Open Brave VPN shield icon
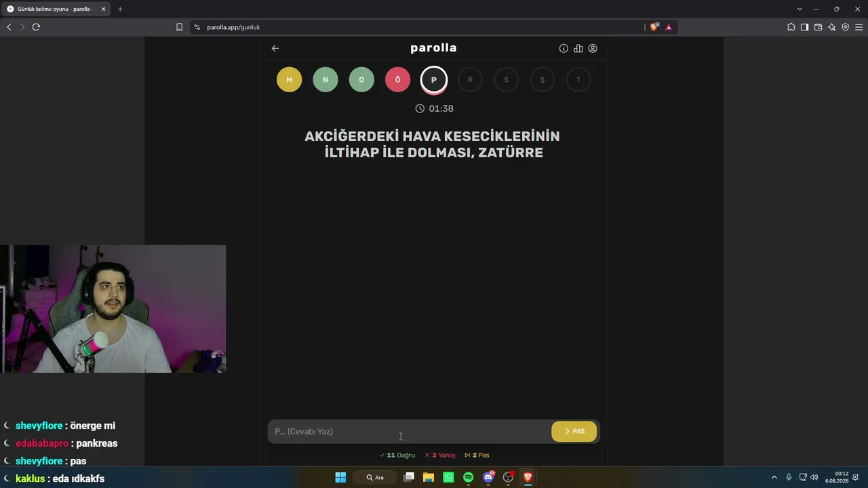This screenshot has width=868, height=488. 845,27
